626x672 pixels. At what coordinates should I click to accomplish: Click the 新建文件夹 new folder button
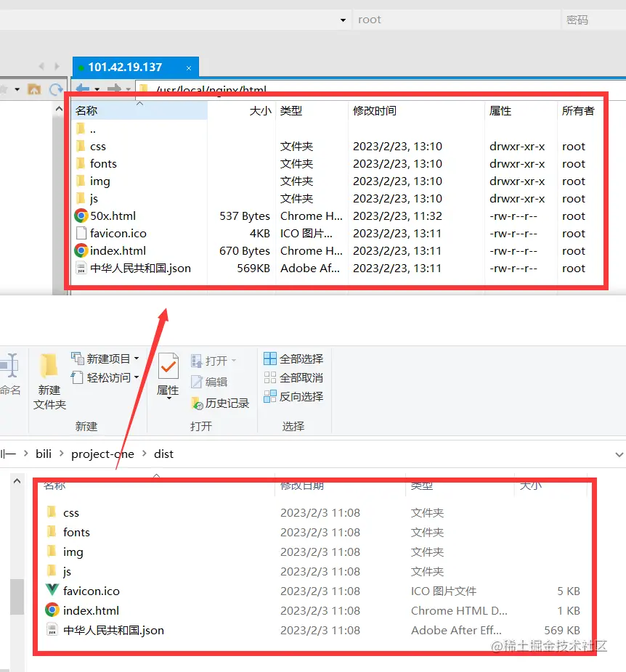coord(49,382)
